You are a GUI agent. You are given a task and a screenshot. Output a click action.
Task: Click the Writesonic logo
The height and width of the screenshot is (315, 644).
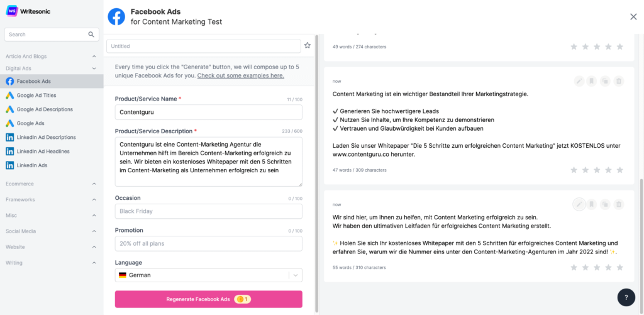[28, 11]
